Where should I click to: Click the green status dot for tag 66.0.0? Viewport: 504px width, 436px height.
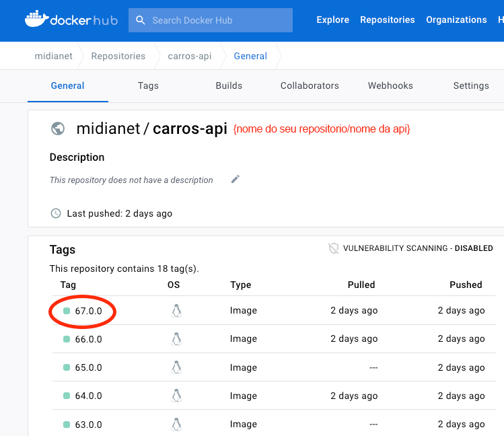click(67, 339)
